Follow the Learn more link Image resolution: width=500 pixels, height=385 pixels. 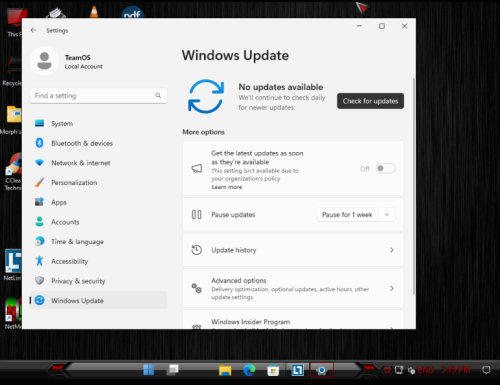(x=227, y=187)
